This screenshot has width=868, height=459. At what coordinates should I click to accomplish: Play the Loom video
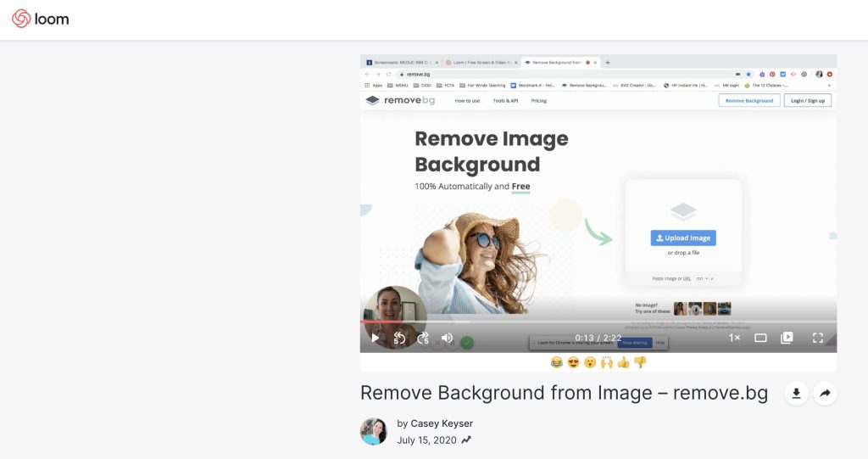(x=376, y=338)
